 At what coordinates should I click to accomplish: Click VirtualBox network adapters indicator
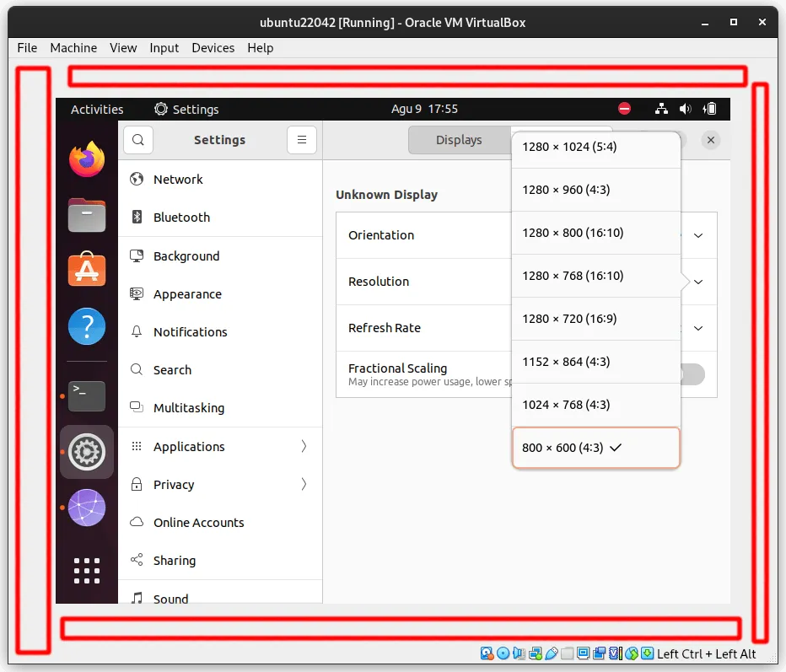coord(536,653)
